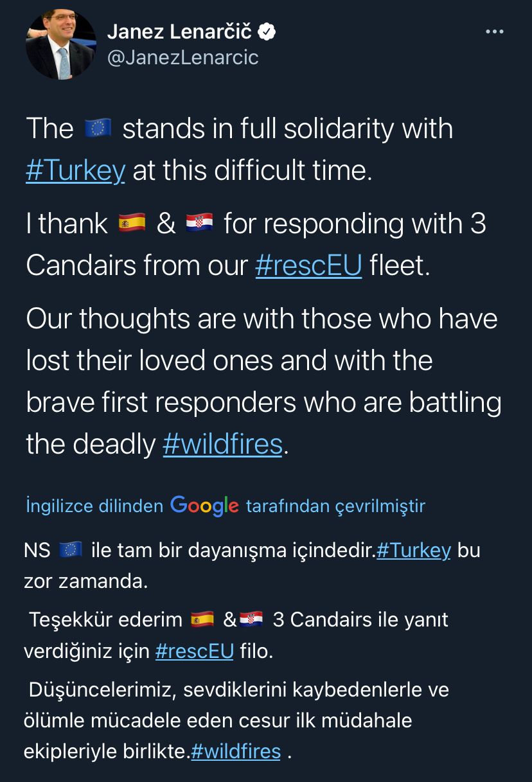Open the #wildfires hashtag in the English tweet
This screenshot has height=782, width=532.
pos(222,444)
